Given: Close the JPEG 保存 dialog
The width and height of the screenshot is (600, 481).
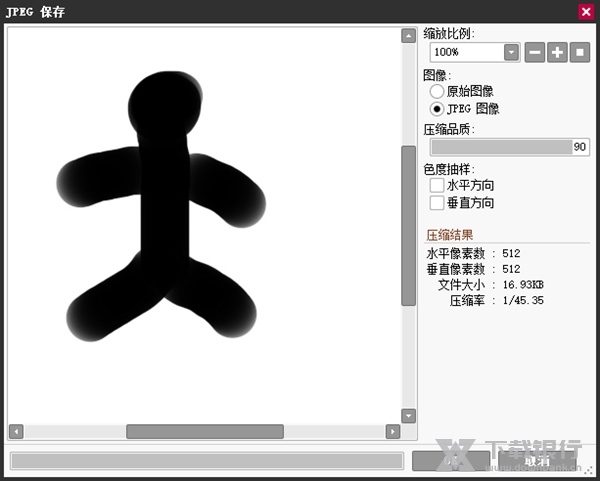Looking at the screenshot, I should tap(586, 11).
